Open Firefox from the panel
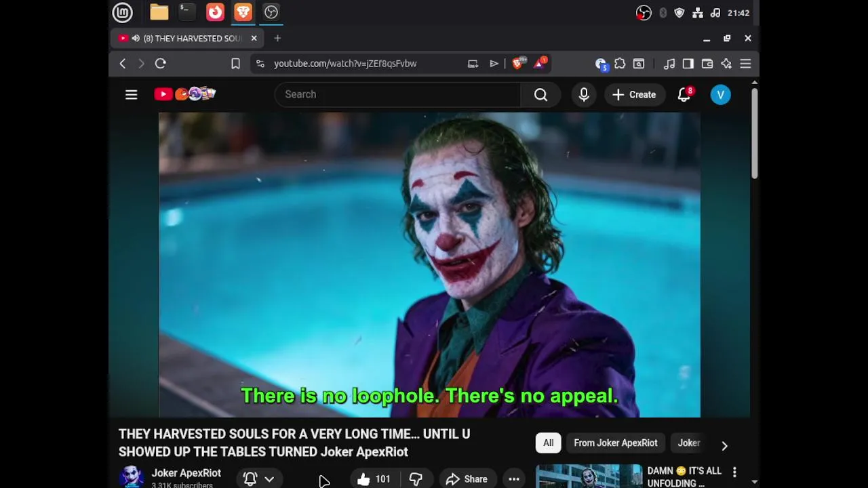This screenshot has width=868, height=488. coord(215,12)
